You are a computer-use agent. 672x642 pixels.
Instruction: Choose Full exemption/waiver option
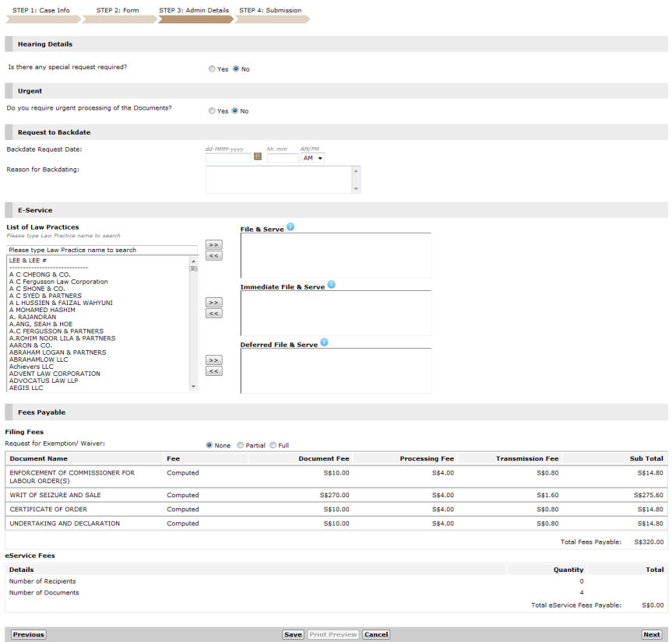[273, 445]
